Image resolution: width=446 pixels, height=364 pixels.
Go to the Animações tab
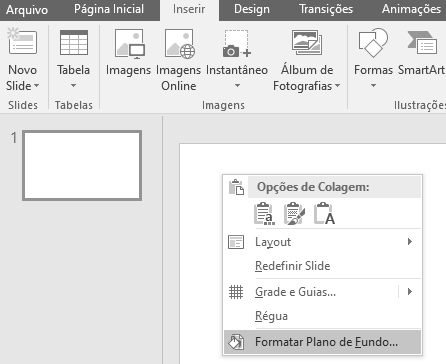pyautogui.click(x=411, y=9)
